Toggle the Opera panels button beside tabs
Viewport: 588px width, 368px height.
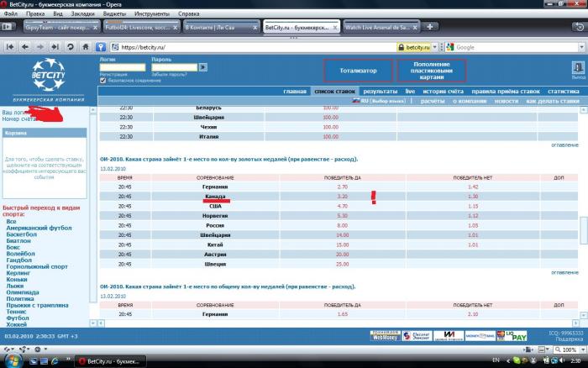tap(8, 27)
